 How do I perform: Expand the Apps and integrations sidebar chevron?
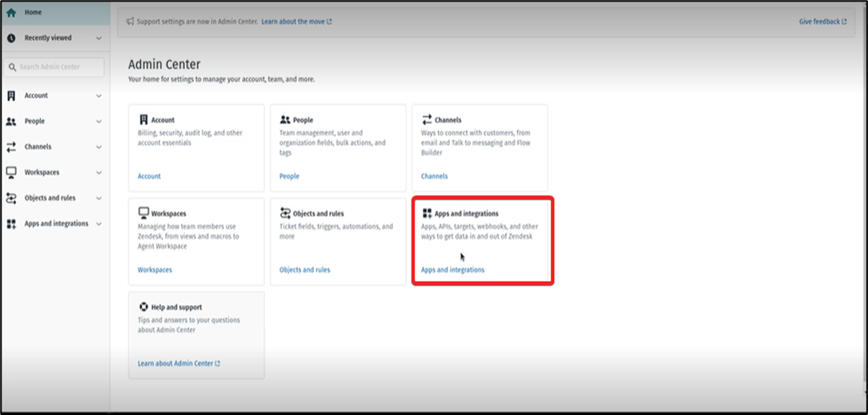point(98,224)
